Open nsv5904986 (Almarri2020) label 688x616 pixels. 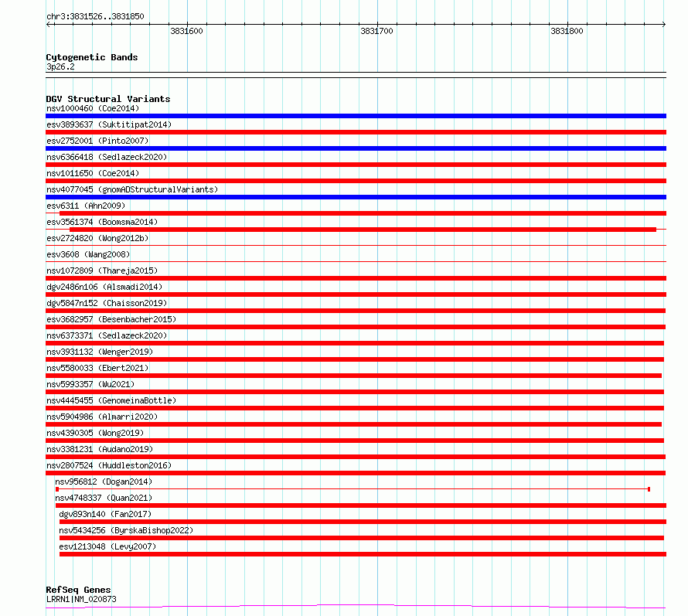point(102,417)
